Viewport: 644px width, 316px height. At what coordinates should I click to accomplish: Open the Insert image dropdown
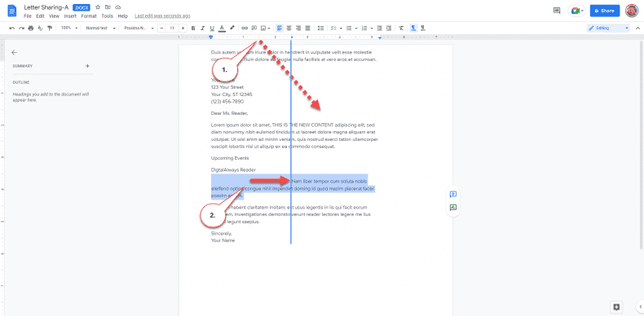[266, 28]
